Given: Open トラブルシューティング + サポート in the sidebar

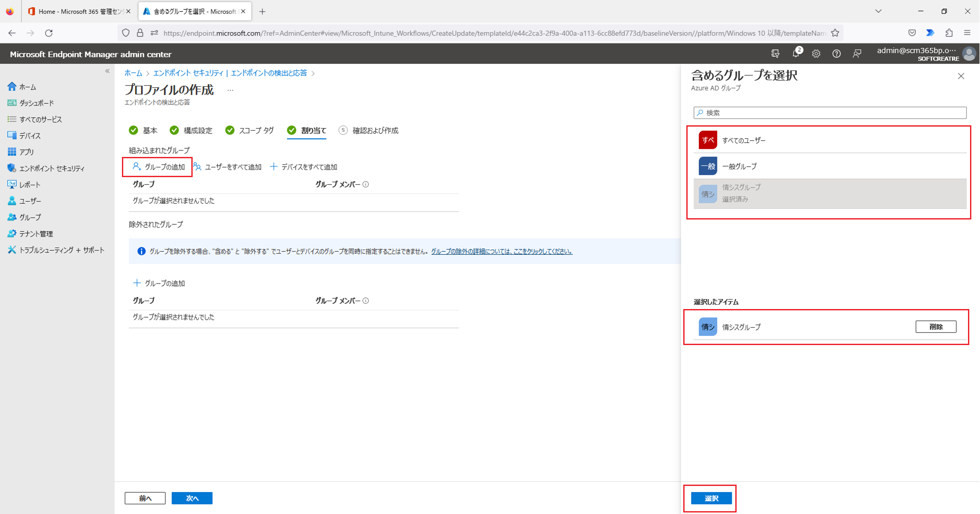Looking at the screenshot, I should tap(56, 250).
